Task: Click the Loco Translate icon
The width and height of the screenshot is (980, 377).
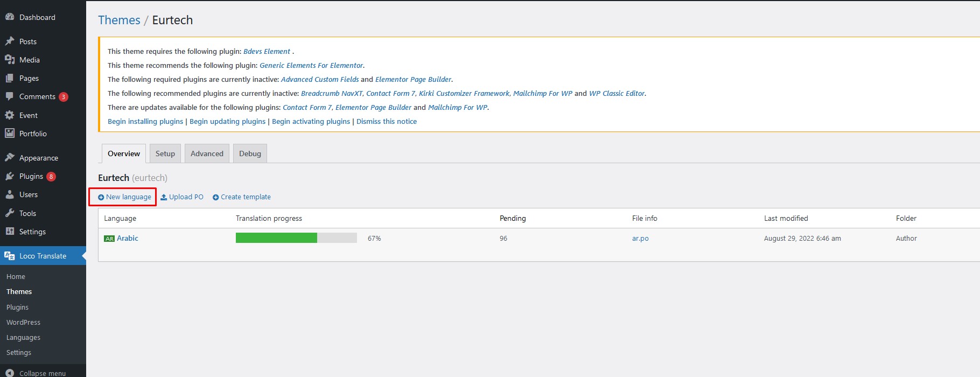Action: pyautogui.click(x=10, y=256)
